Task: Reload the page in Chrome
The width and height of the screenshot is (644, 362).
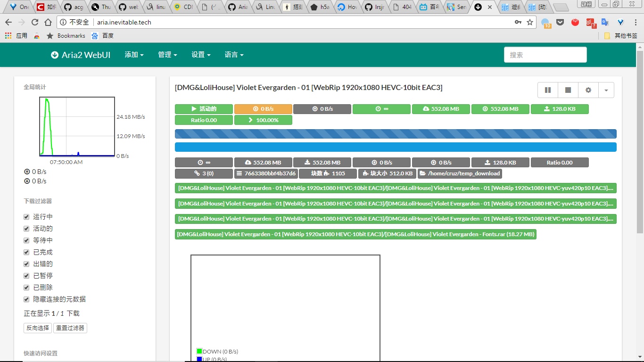Action: click(35, 22)
